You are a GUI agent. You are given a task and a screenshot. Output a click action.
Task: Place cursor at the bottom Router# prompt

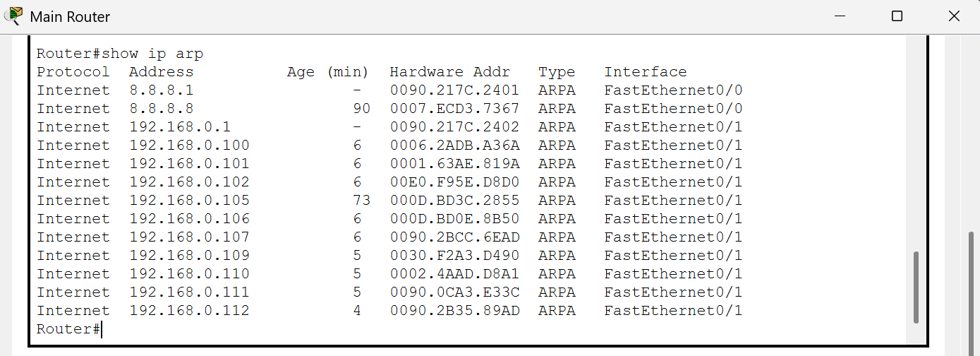pos(102,329)
